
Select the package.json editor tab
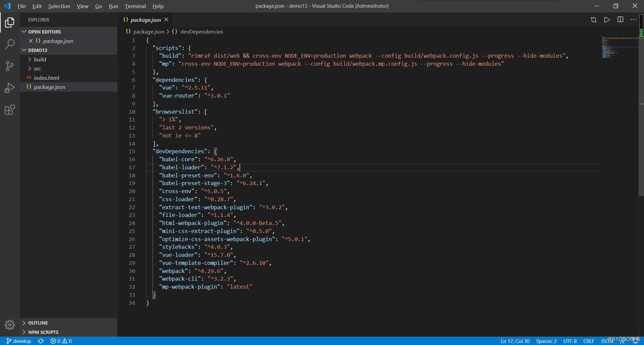146,20
